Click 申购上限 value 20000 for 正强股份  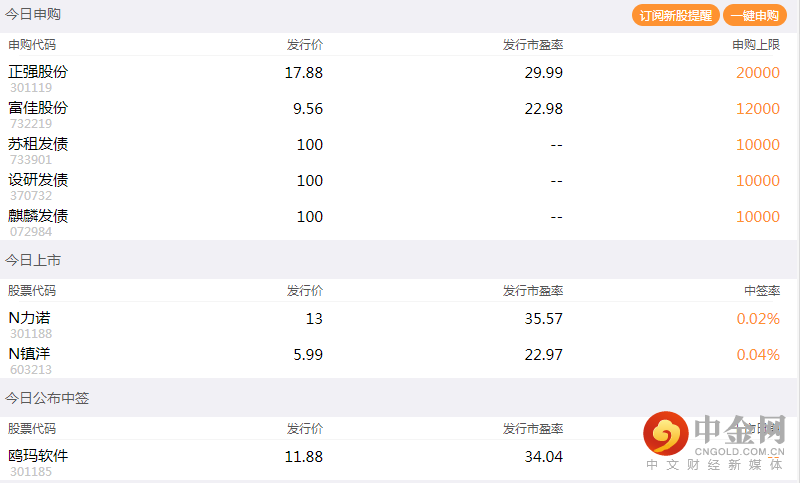(757, 73)
